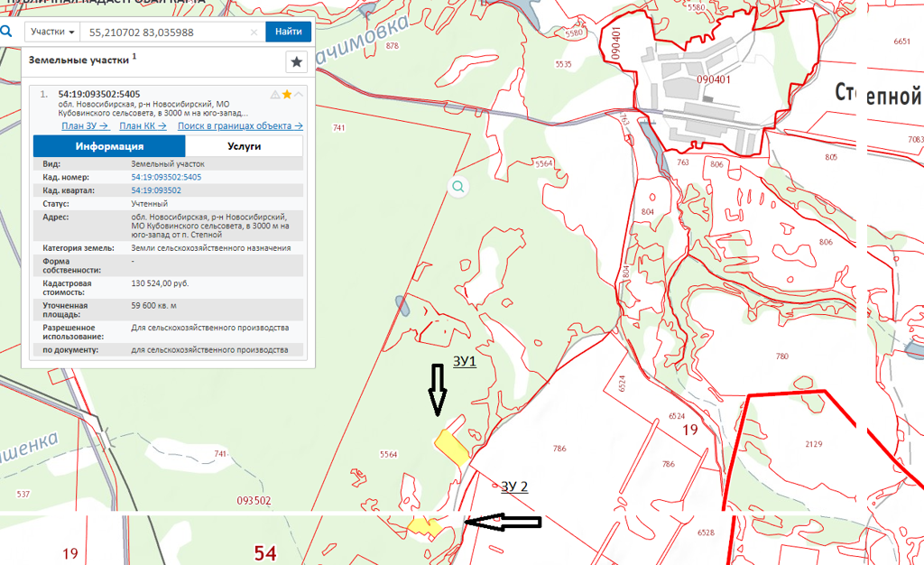Switch to the Услуги tab
The image size is (924, 565).
pos(244,146)
